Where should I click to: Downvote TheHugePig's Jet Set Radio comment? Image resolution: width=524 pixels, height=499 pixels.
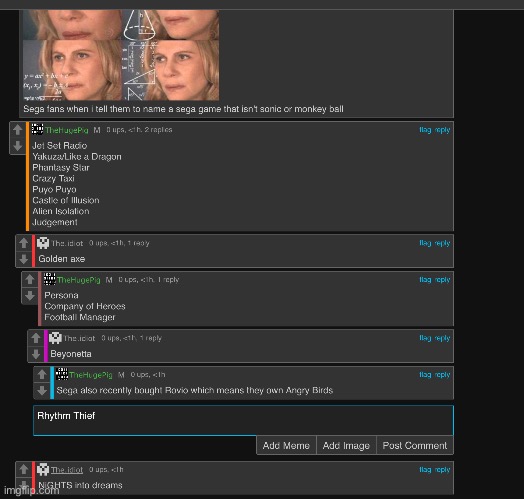tap(18, 145)
